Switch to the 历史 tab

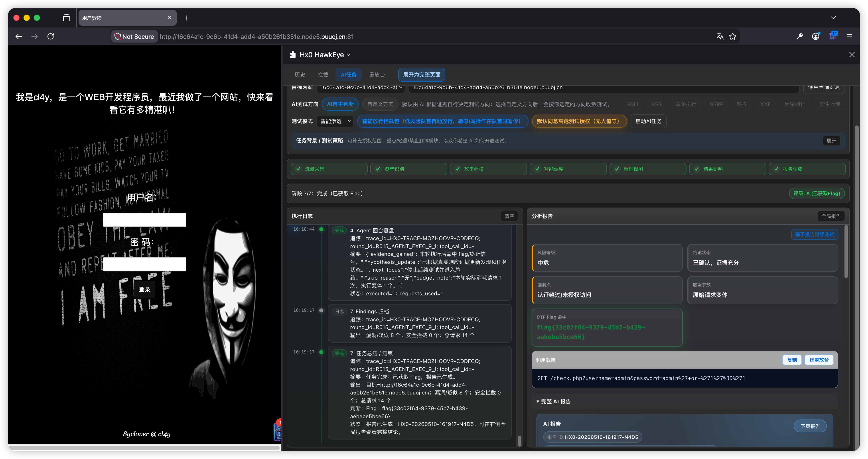pyautogui.click(x=300, y=75)
